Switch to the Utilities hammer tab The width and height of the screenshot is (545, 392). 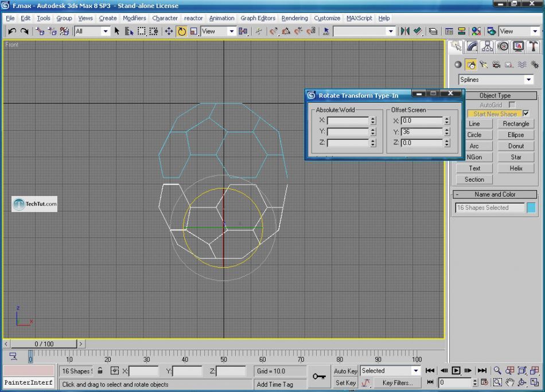(x=534, y=46)
